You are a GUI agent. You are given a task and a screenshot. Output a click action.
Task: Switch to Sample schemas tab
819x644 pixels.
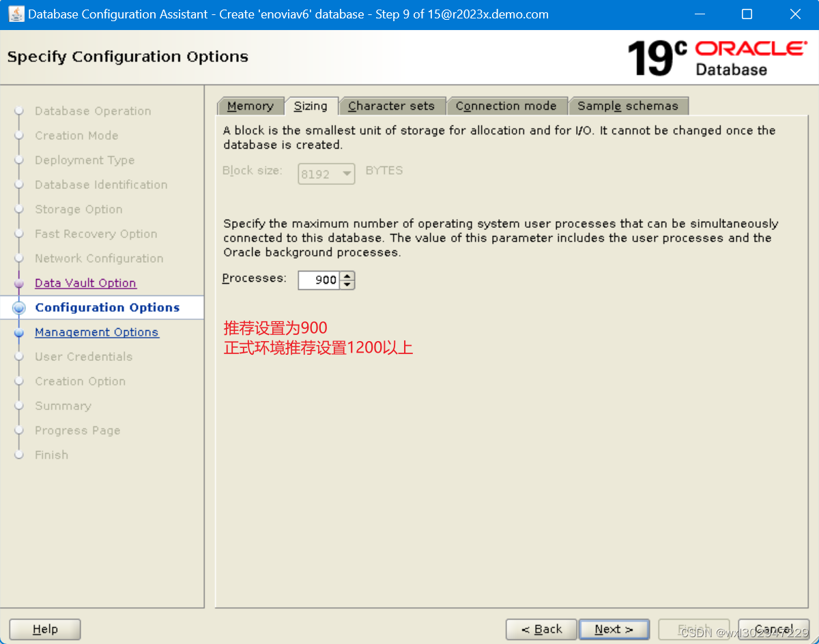point(628,106)
